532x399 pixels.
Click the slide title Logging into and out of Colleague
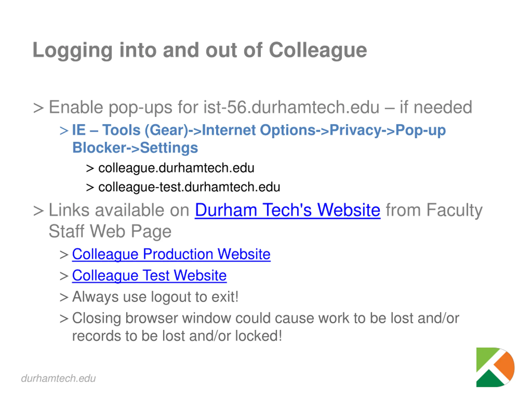coord(200,50)
